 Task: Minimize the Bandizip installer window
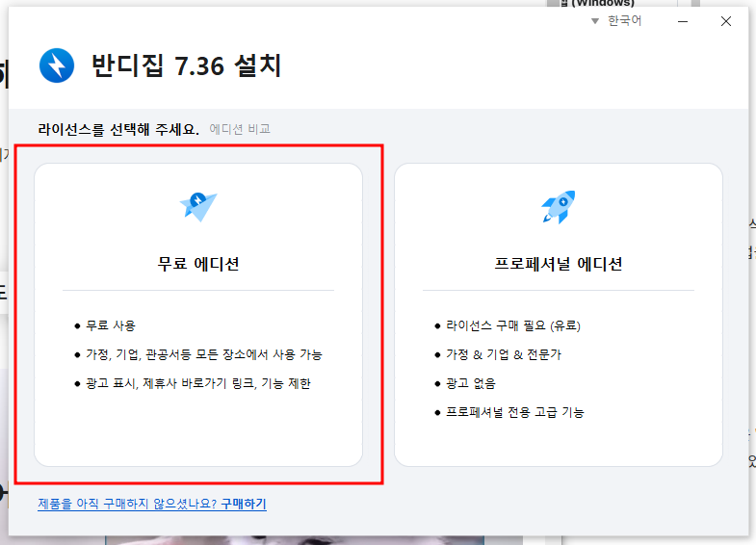tap(683, 21)
